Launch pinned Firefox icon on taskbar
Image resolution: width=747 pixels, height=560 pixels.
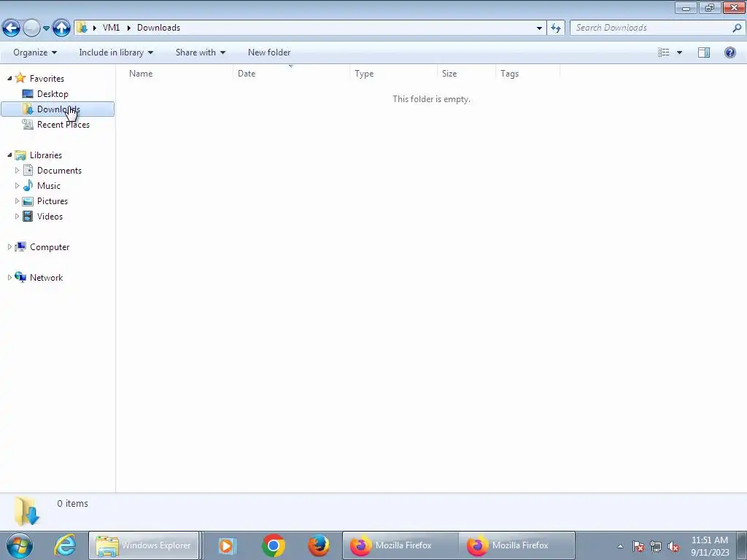click(318, 545)
